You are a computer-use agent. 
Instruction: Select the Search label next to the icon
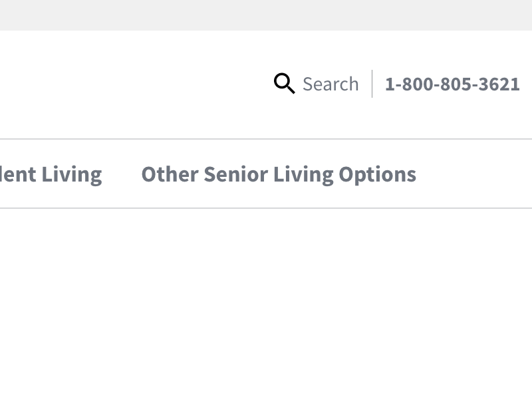point(331,84)
